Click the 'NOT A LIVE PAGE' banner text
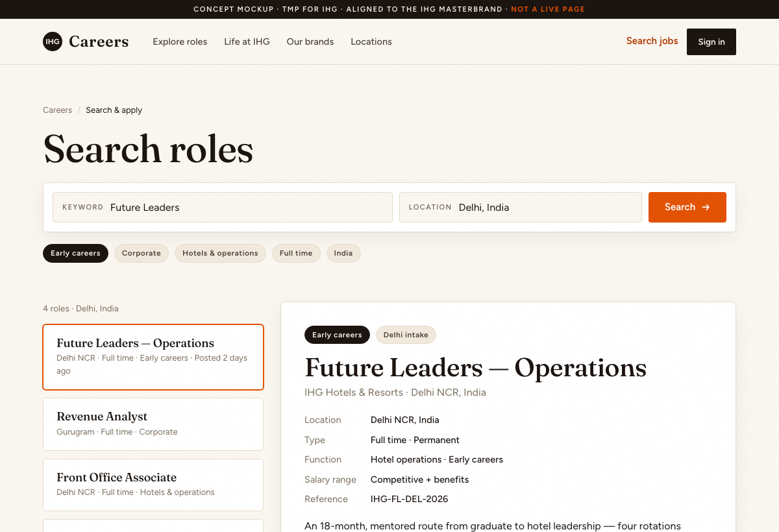The width and height of the screenshot is (779, 532). [548, 9]
